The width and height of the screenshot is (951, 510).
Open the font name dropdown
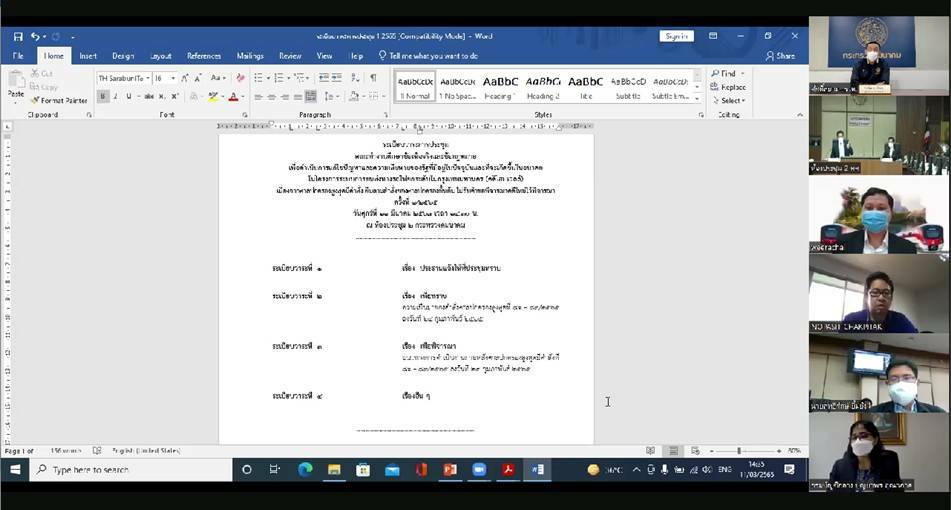pyautogui.click(x=146, y=78)
